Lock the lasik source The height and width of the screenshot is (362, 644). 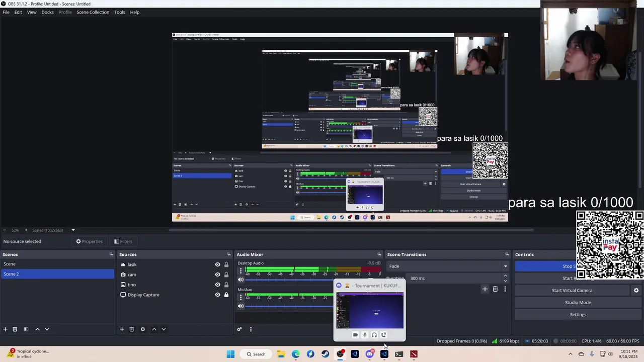click(226, 264)
